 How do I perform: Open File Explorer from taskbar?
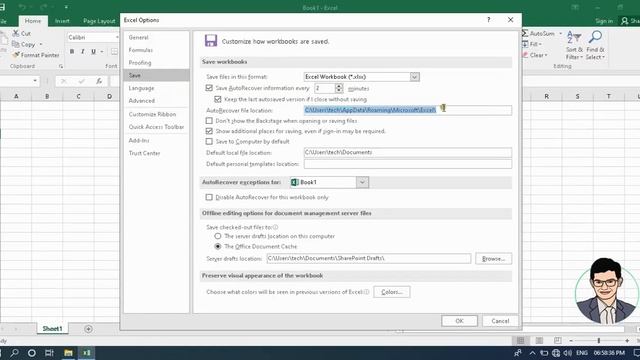coord(68,353)
